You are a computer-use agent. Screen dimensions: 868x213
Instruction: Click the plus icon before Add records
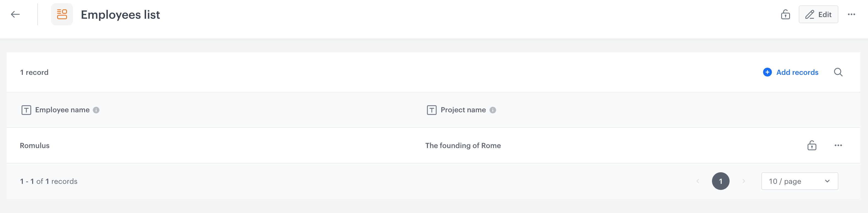(767, 72)
